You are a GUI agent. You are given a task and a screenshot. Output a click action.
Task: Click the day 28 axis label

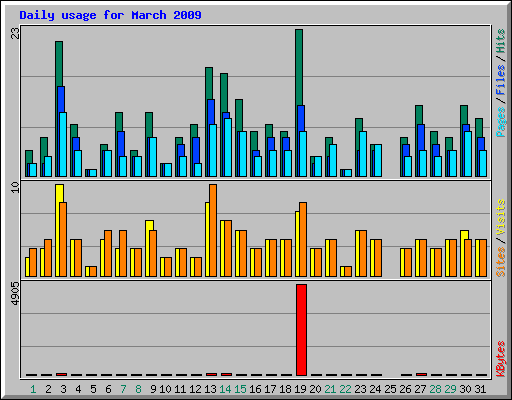point(435,389)
